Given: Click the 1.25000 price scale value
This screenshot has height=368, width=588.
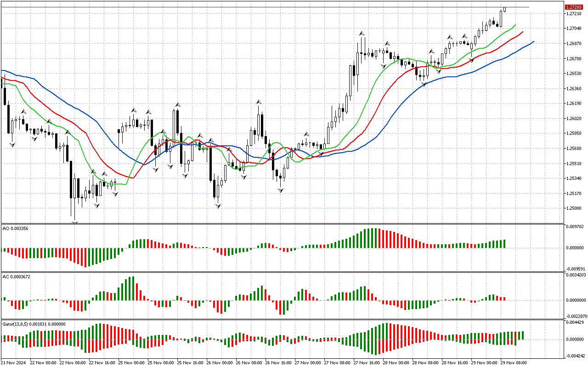Looking at the screenshot, I should tap(573, 208).
